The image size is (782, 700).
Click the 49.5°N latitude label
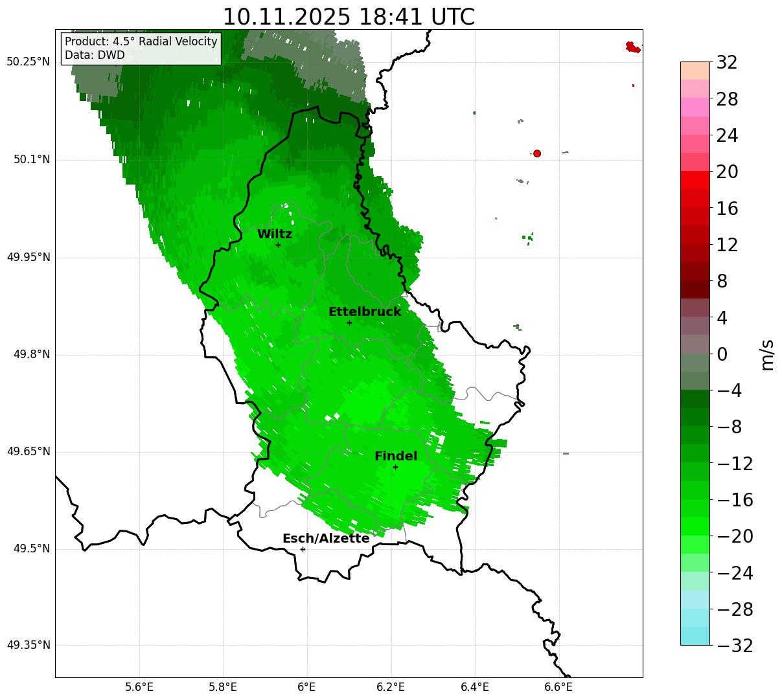[x=32, y=549]
